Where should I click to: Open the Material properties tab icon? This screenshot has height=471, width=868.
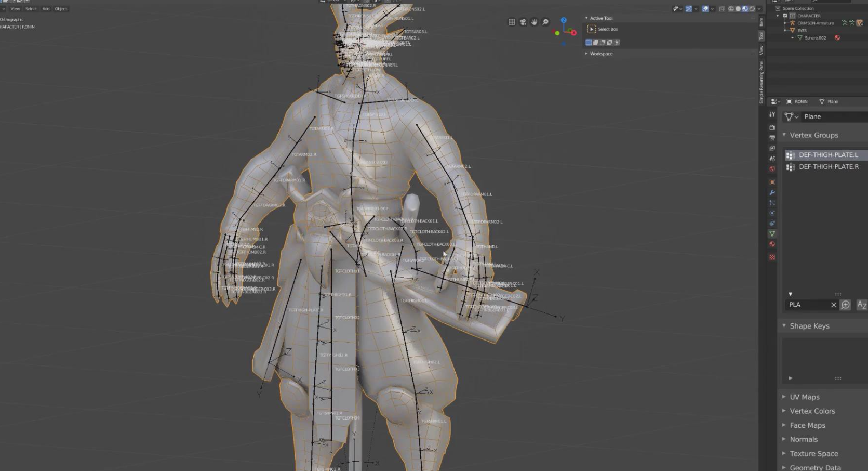pyautogui.click(x=772, y=244)
